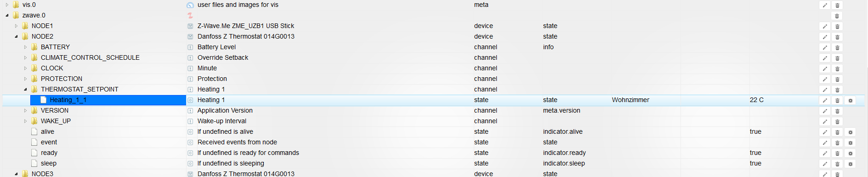Select the CLIMATE_CONTROL_SCHEDULE channel
The width and height of the screenshot is (868, 177).
90,57
